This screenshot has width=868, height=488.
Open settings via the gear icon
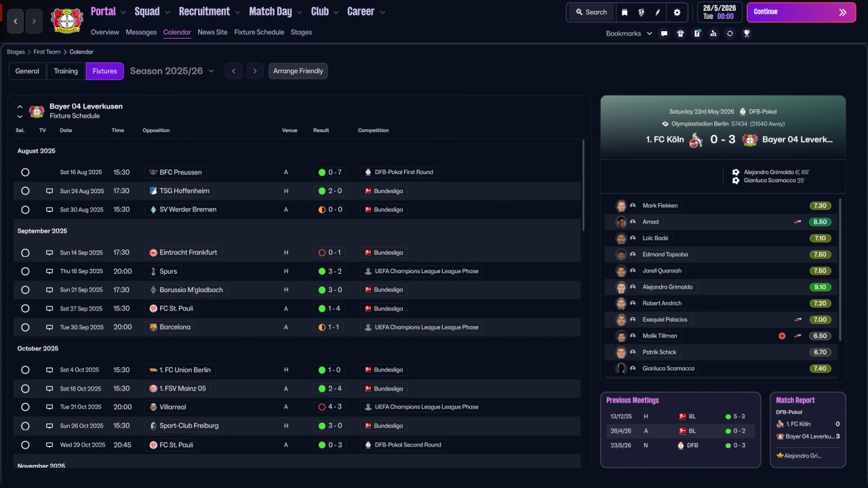point(677,12)
